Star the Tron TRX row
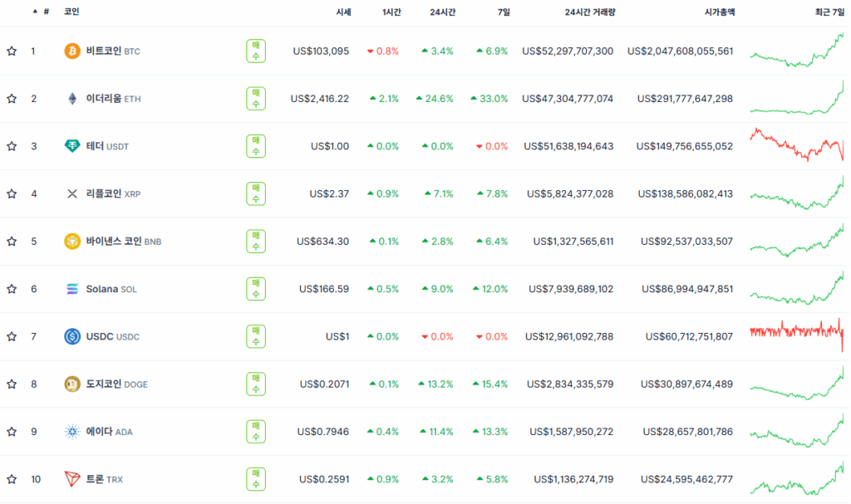 coord(12,480)
